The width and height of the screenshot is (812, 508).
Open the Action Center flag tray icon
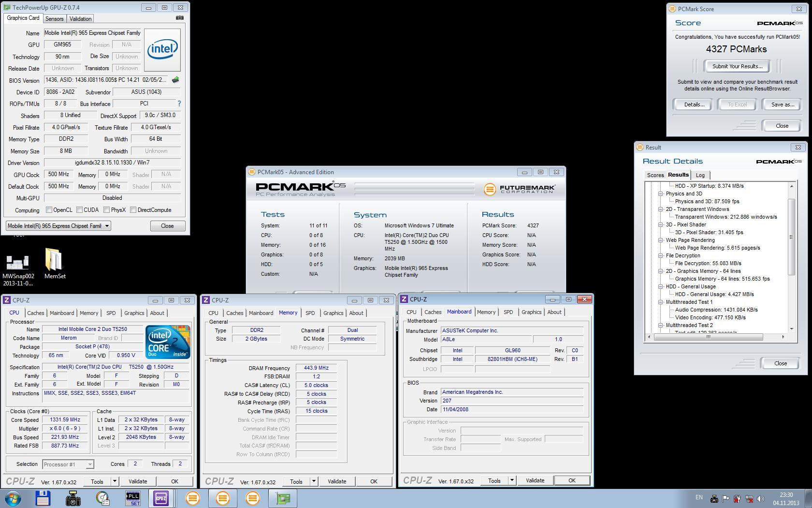pyautogui.click(x=726, y=499)
